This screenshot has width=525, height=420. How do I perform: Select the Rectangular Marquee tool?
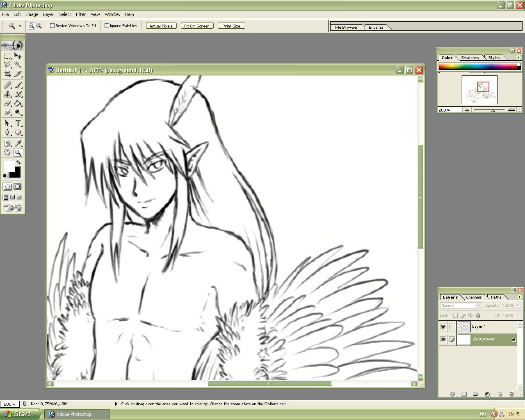point(7,56)
